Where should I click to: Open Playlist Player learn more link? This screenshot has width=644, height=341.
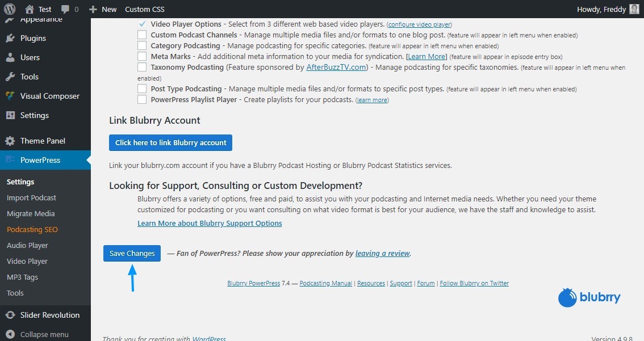coord(372,100)
